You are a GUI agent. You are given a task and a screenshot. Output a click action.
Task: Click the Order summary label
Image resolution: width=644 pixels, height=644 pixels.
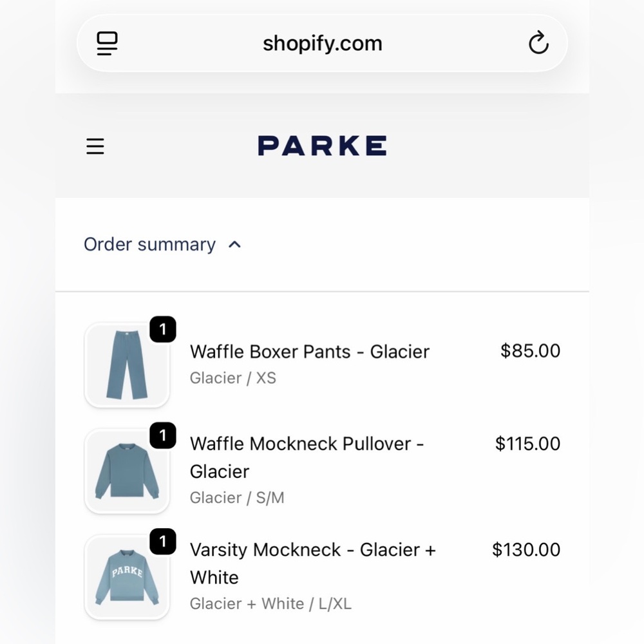click(x=149, y=245)
